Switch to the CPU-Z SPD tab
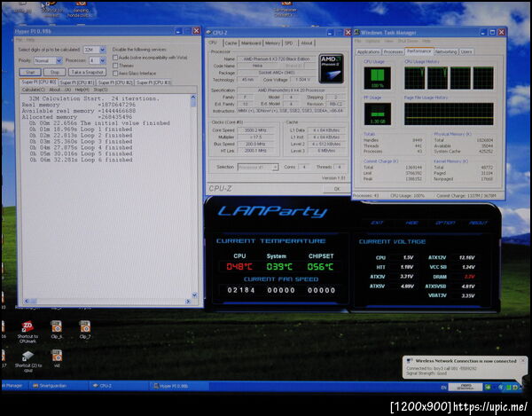The image size is (532, 416). (289, 43)
